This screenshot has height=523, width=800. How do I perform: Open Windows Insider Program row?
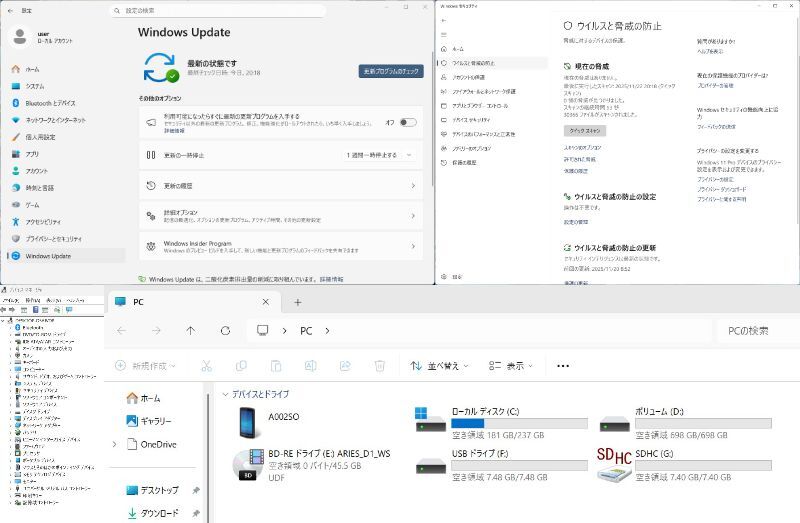click(281, 246)
